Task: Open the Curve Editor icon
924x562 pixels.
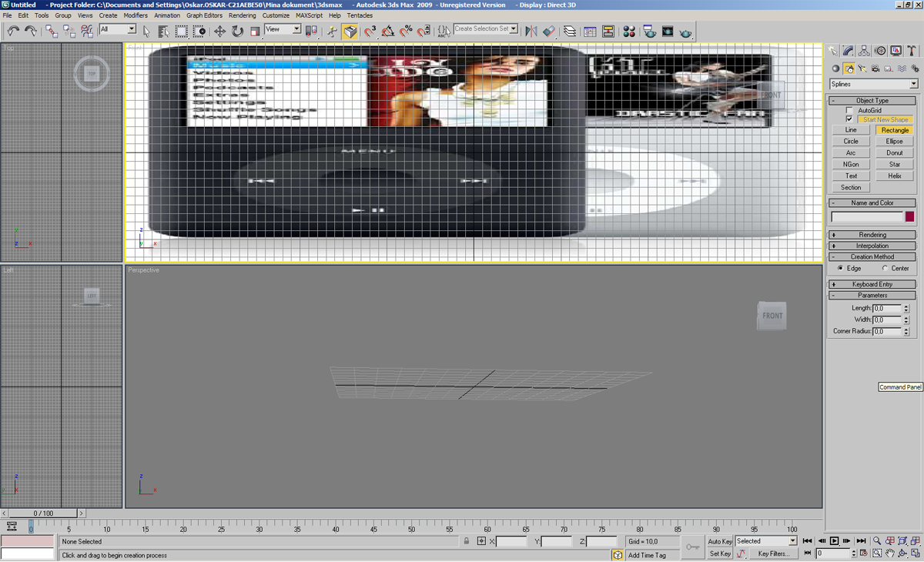Action: pyautogui.click(x=590, y=31)
